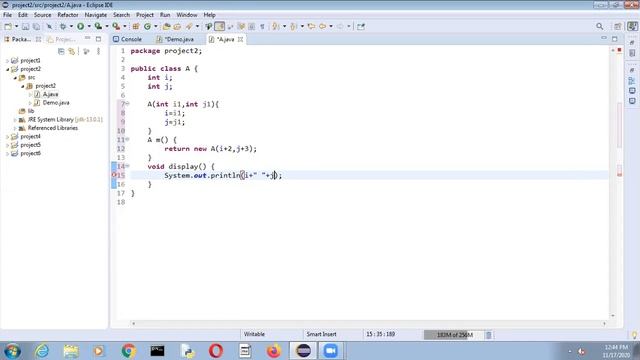The image size is (640, 360).
Task: Open the New file dropdown arrow
Action: [16, 27]
